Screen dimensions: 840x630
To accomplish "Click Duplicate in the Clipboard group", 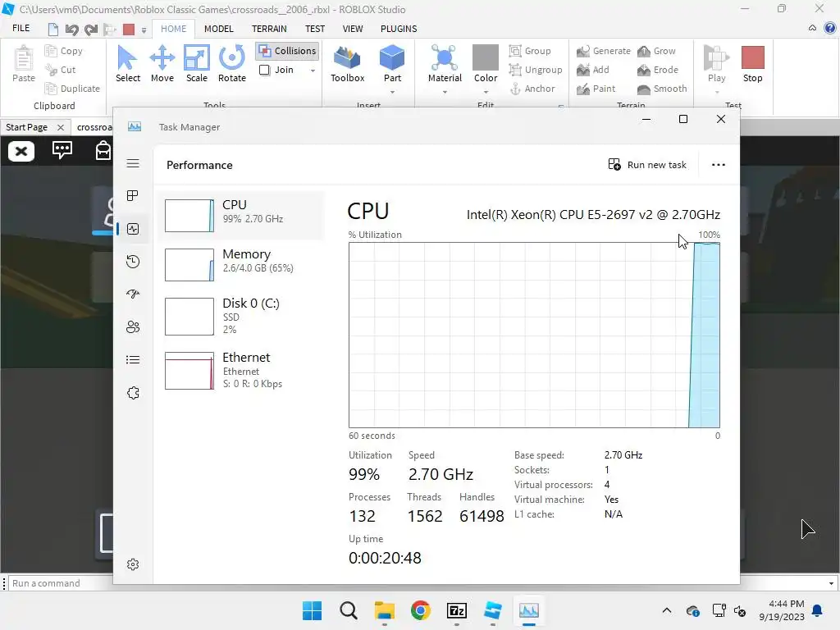I will pyautogui.click(x=72, y=89).
